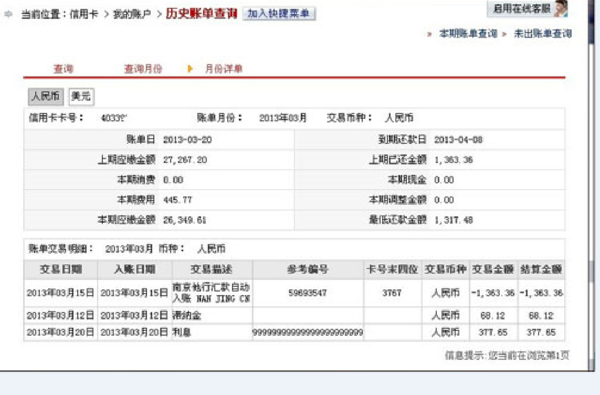This screenshot has width=600, height=395.
Task: Click the customer service avatar icon
Action: tap(560, 8)
